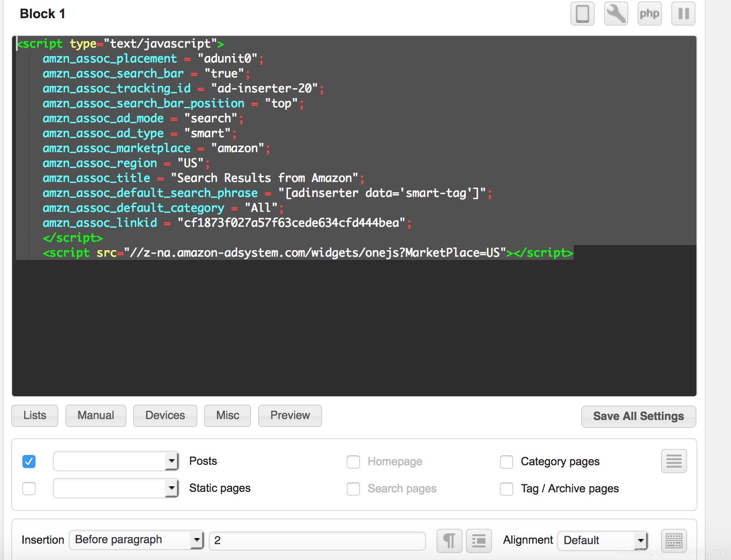
Task: Open the Manual tab
Action: coord(96,415)
